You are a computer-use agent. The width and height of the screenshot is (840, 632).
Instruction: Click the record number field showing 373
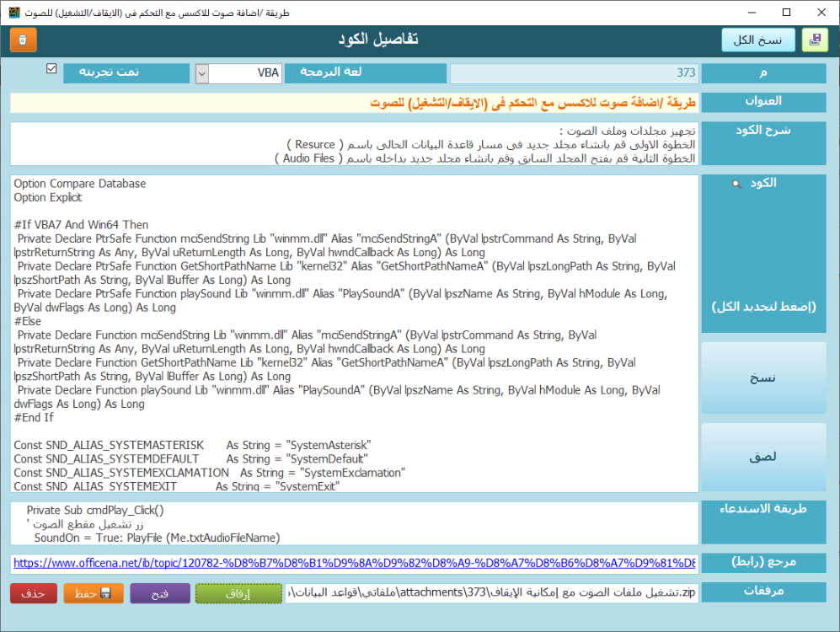click(x=574, y=72)
